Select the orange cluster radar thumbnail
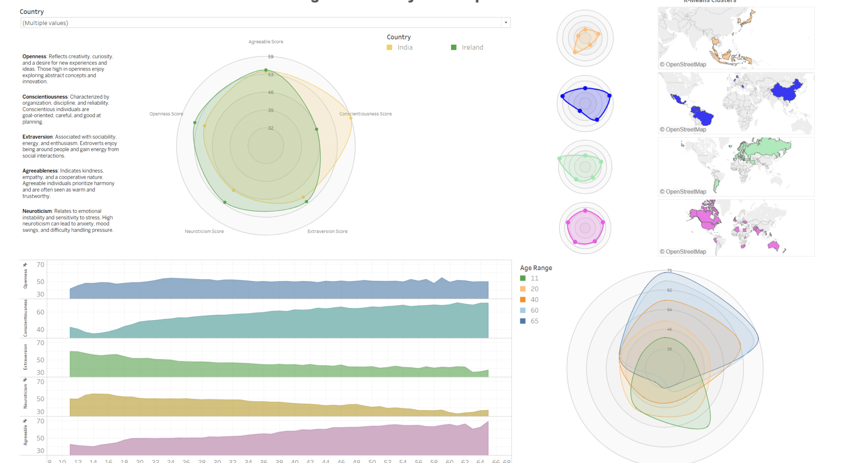 coord(585,38)
